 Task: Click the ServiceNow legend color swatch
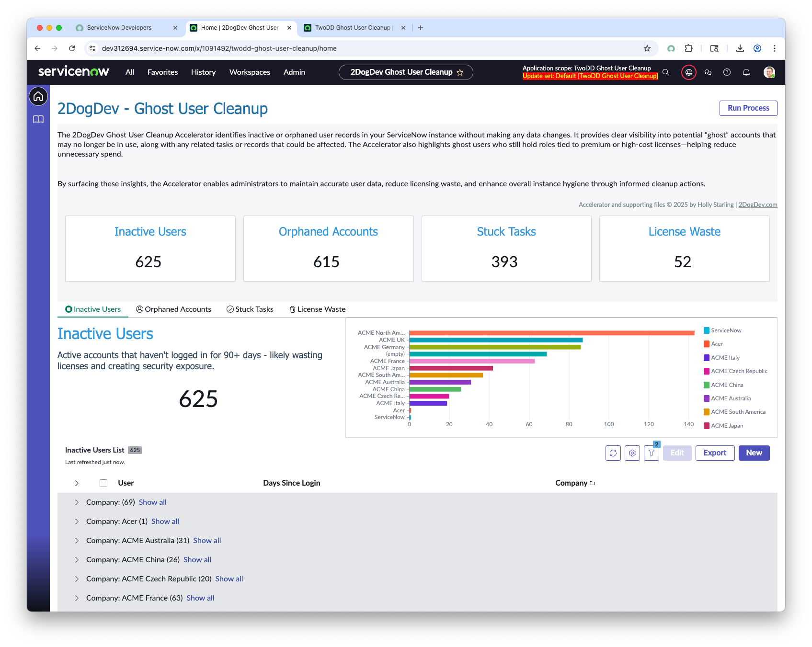pos(707,330)
